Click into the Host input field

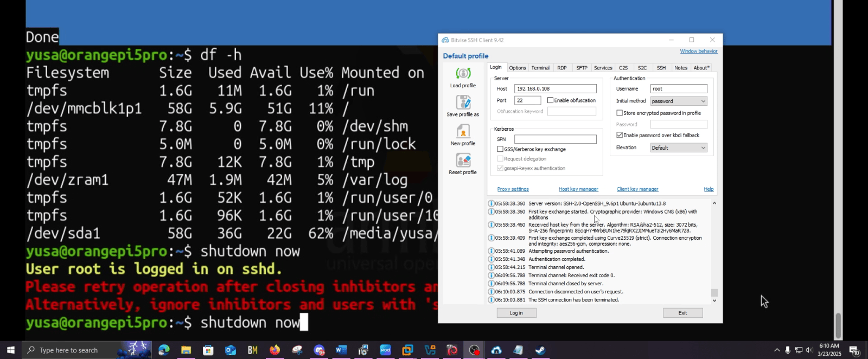pos(555,89)
